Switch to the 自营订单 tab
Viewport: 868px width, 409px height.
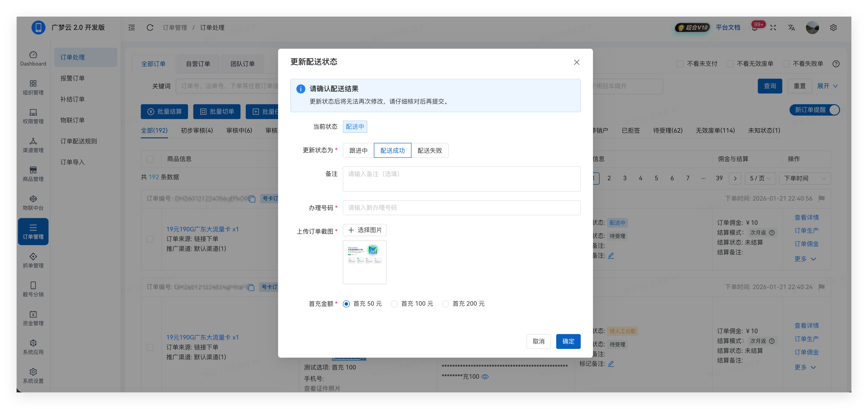(197, 64)
